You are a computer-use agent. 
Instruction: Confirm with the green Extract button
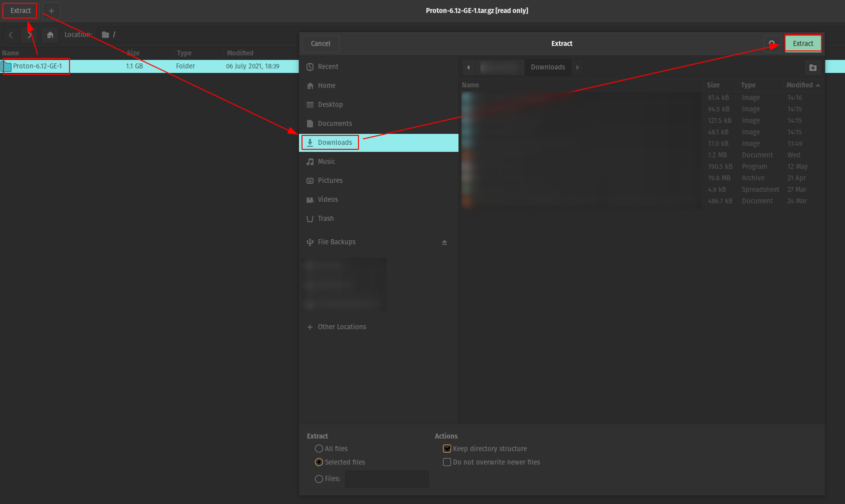[x=803, y=43]
